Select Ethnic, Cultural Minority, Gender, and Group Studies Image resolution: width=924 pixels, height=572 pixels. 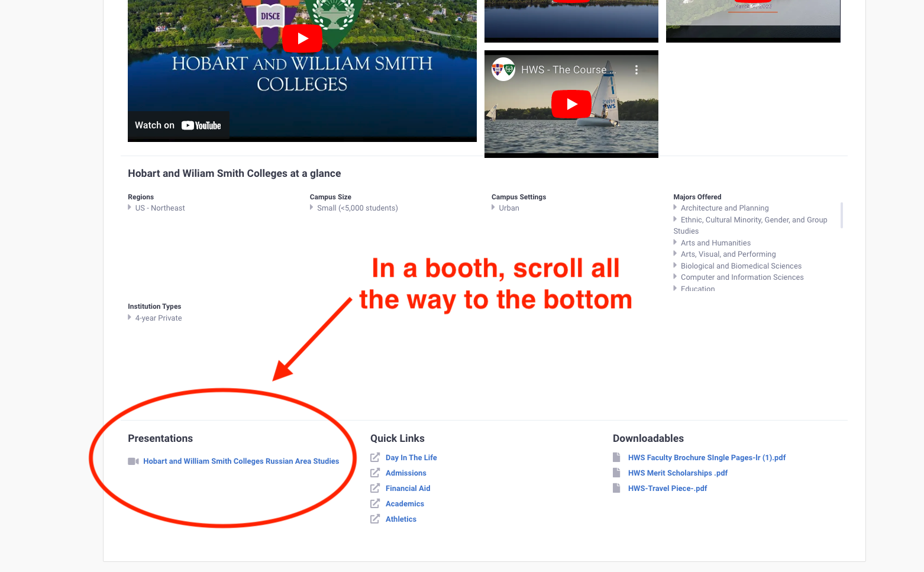750,225
